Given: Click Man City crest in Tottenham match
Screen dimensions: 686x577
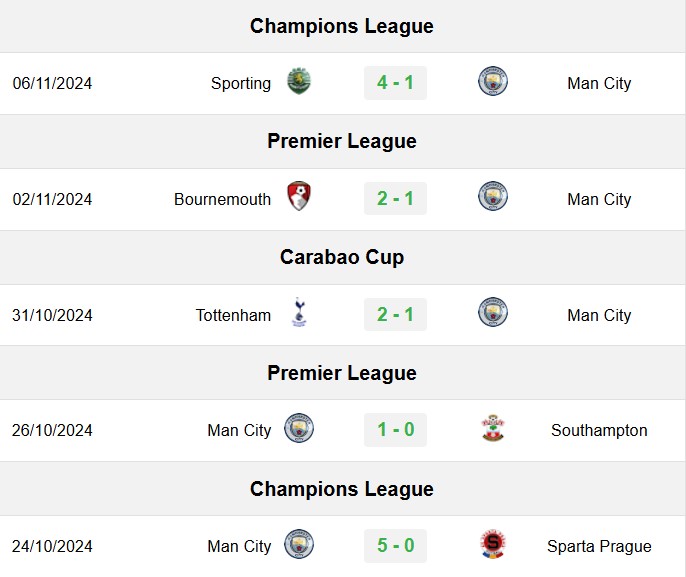Looking at the screenshot, I should [493, 312].
